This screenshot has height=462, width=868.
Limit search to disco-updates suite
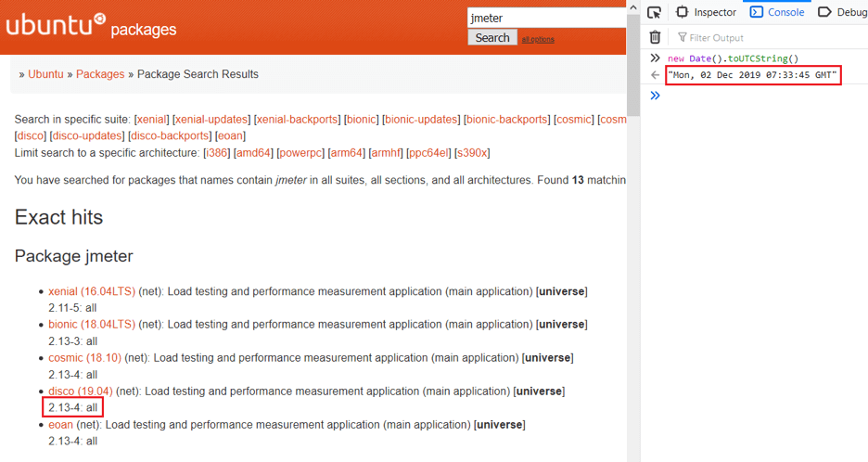[87, 136]
